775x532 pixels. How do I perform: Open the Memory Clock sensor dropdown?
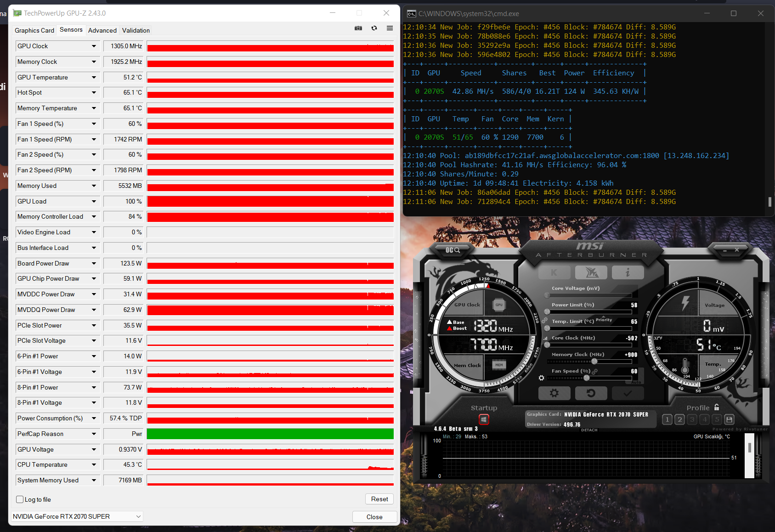(94, 62)
